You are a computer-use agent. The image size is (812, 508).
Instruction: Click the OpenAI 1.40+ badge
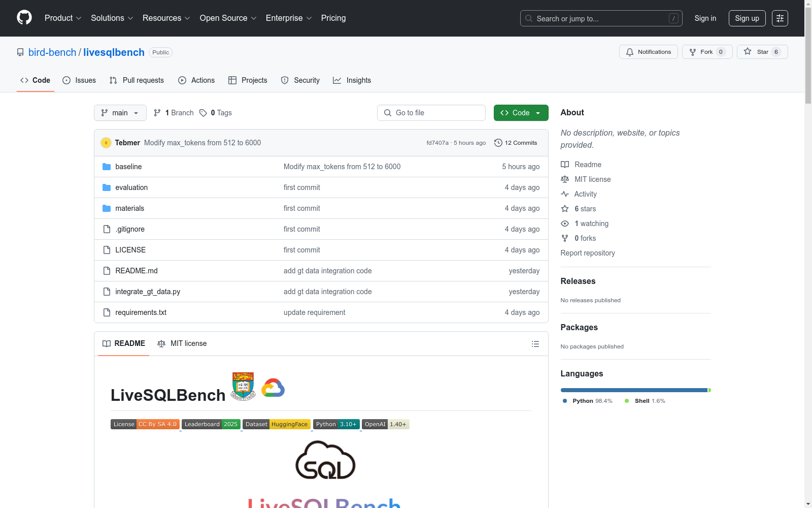386,424
